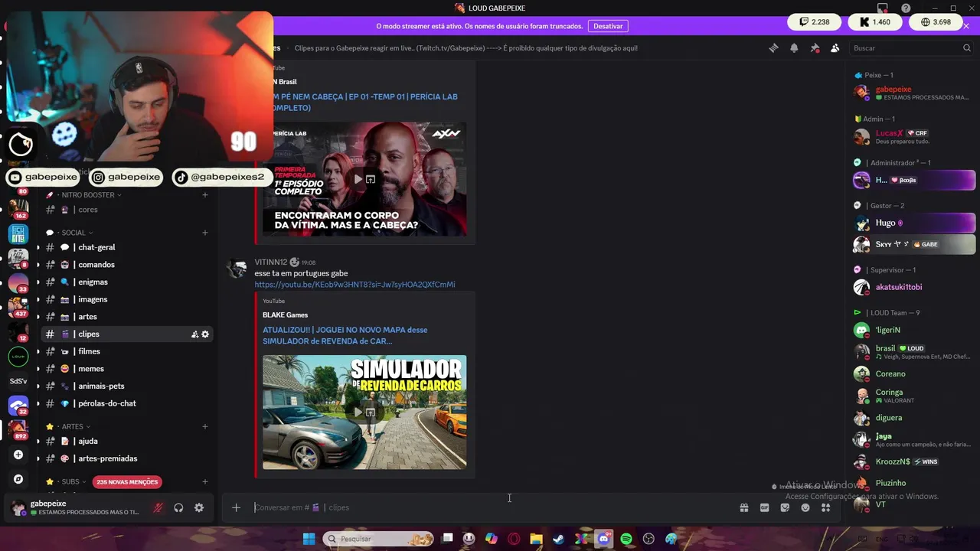Open the artes channel

pyautogui.click(x=126, y=317)
